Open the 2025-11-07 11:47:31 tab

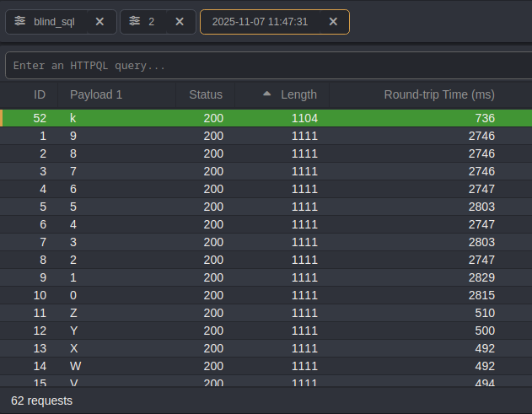coord(260,22)
